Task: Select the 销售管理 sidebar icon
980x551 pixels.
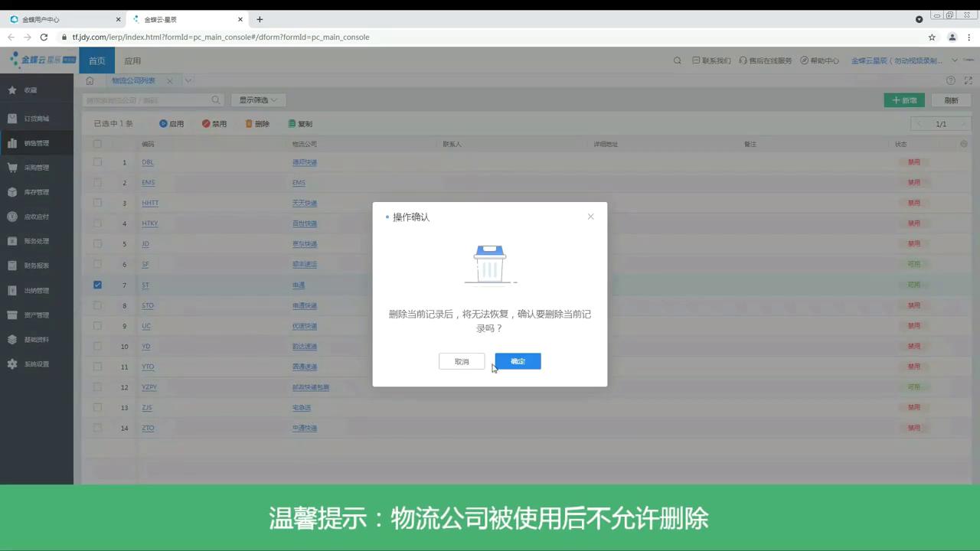Action: 11,142
